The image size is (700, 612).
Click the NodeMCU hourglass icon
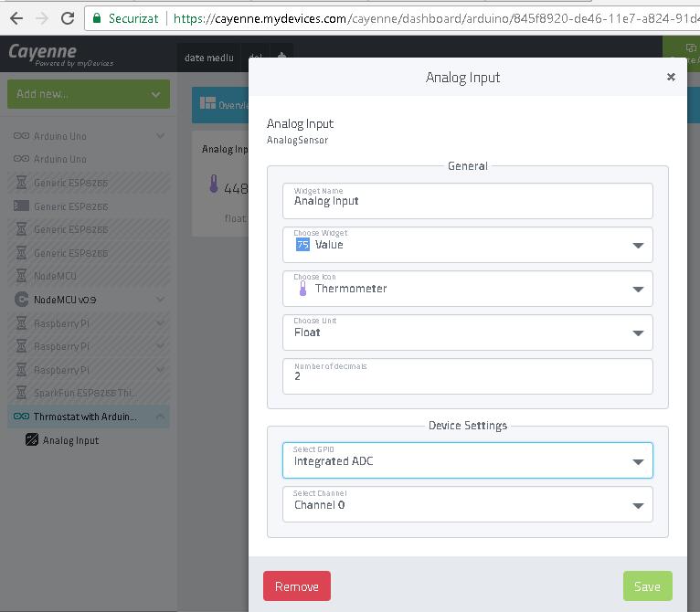21,276
